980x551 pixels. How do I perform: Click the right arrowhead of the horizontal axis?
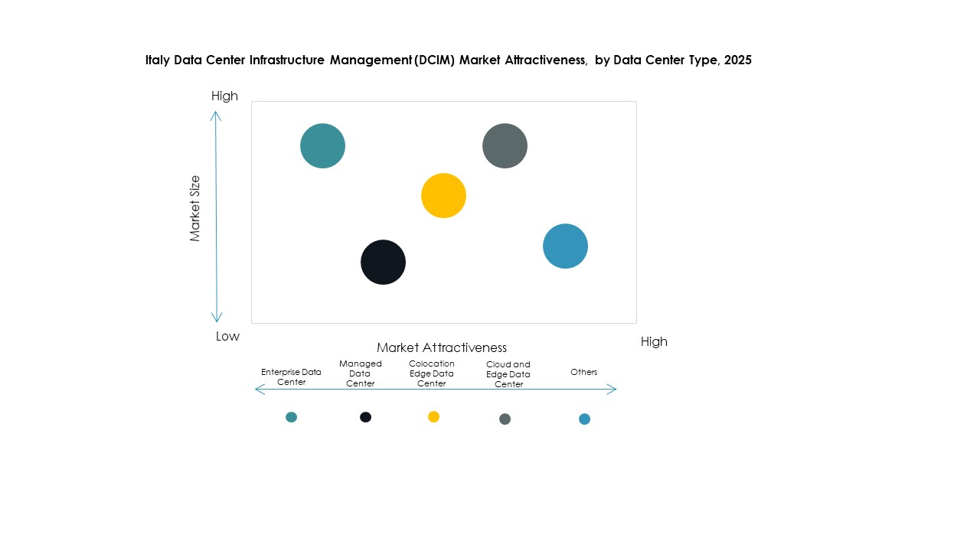pyautogui.click(x=612, y=390)
